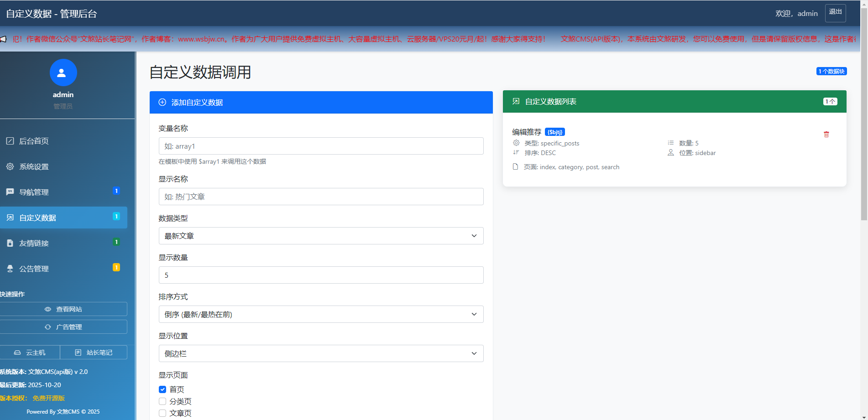
Task: Click the 查看网站 quick action button
Action: [63, 309]
